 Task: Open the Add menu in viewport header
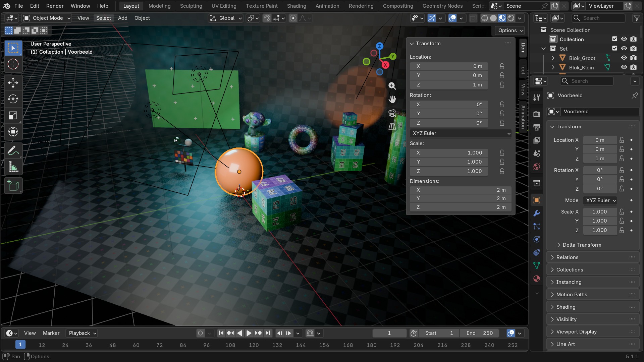pos(122,18)
